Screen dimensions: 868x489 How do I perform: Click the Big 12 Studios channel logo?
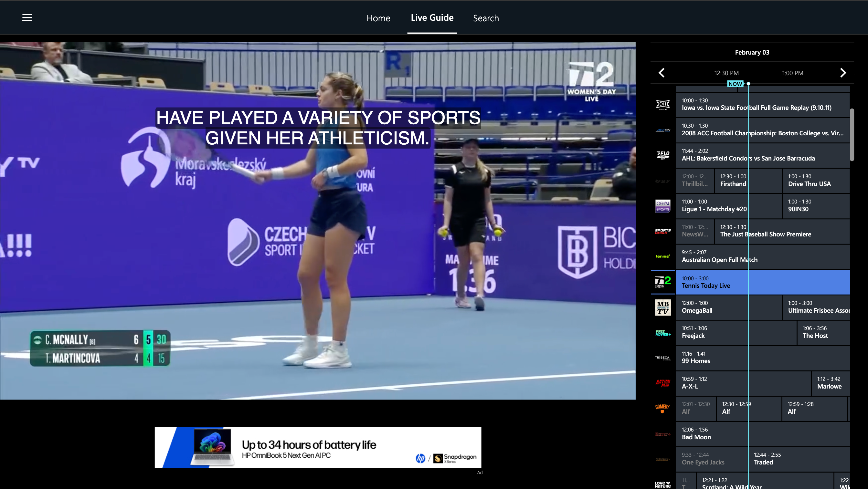(x=662, y=105)
